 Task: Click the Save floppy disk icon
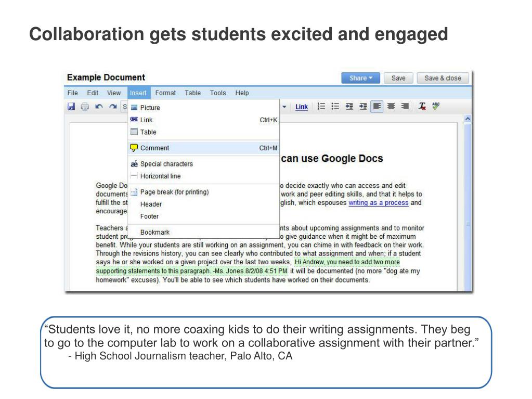click(x=71, y=107)
